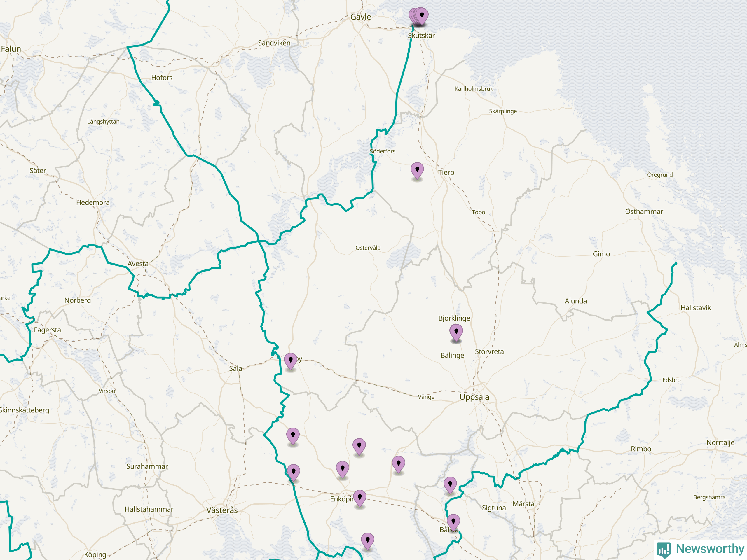Viewport: 747px width, 560px height.
Task: Click the marker between Björklinge and Bälinge
Action: (x=456, y=333)
